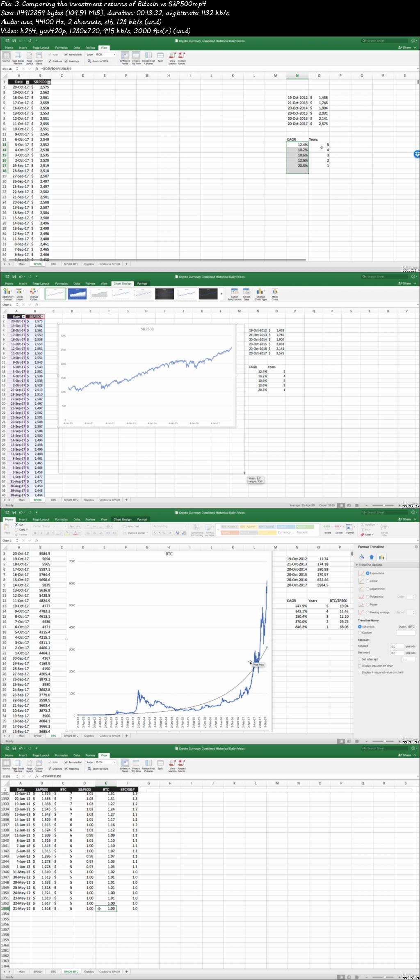Click Select Data in Chart Design window

pyautogui.click(x=247, y=294)
